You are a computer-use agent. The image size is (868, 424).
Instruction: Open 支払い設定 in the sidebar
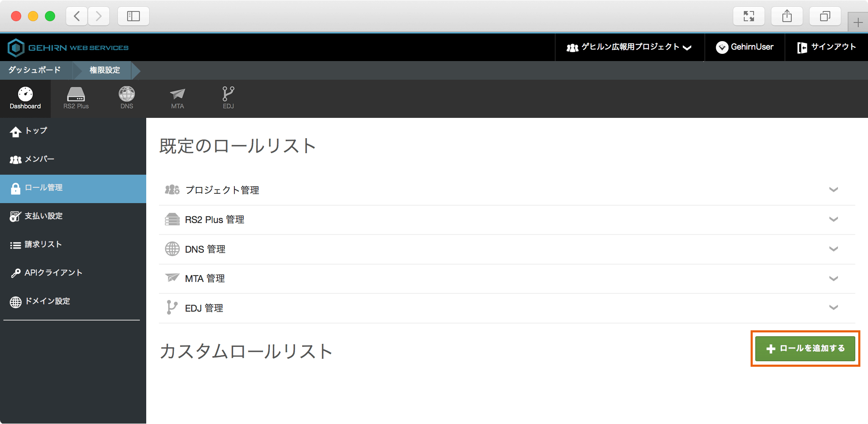click(43, 216)
